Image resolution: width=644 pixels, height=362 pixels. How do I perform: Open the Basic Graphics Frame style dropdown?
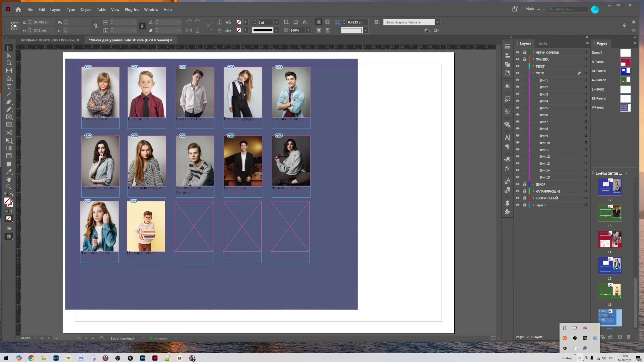437,22
